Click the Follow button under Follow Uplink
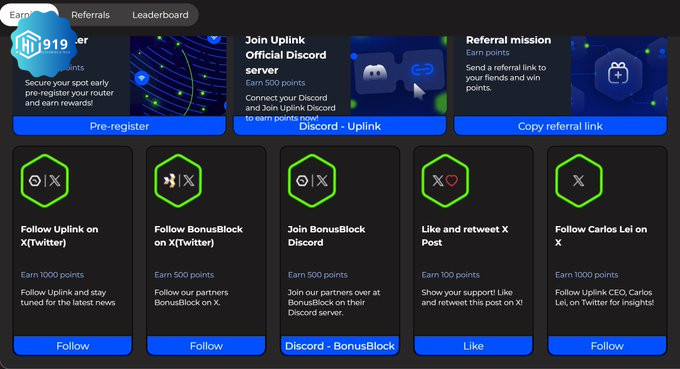The image size is (680, 369). [72, 346]
